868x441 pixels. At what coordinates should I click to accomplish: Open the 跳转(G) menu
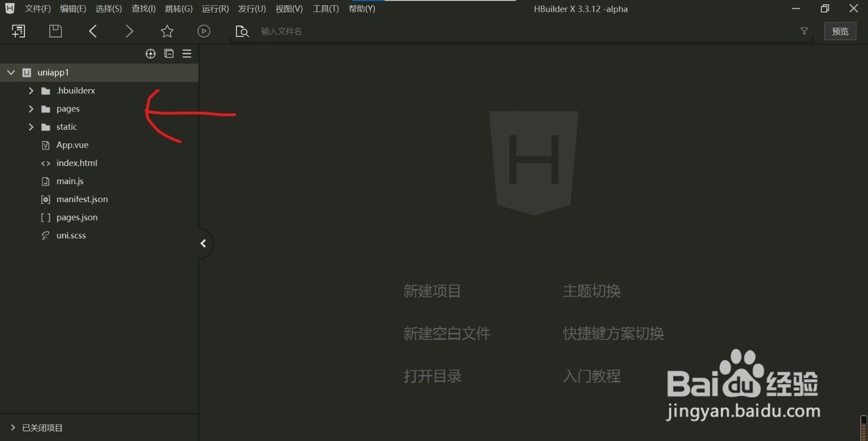click(178, 9)
